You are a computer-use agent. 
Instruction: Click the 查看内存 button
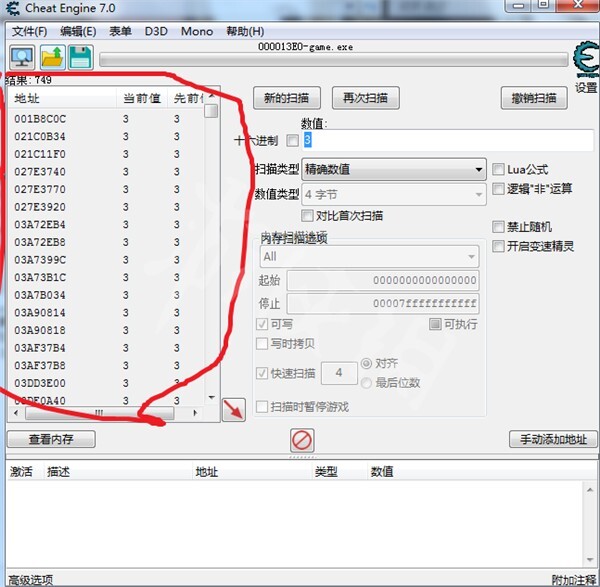[50, 439]
